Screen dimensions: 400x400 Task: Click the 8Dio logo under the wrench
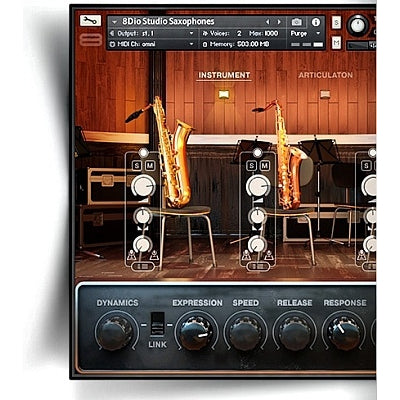tap(91, 40)
